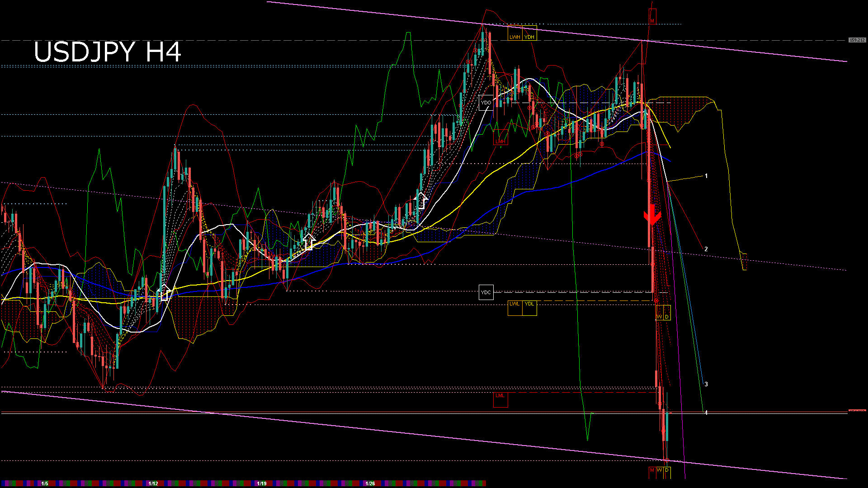Image resolution: width=868 pixels, height=488 pixels.
Task: Click projection line label 2
Action: pos(706,249)
